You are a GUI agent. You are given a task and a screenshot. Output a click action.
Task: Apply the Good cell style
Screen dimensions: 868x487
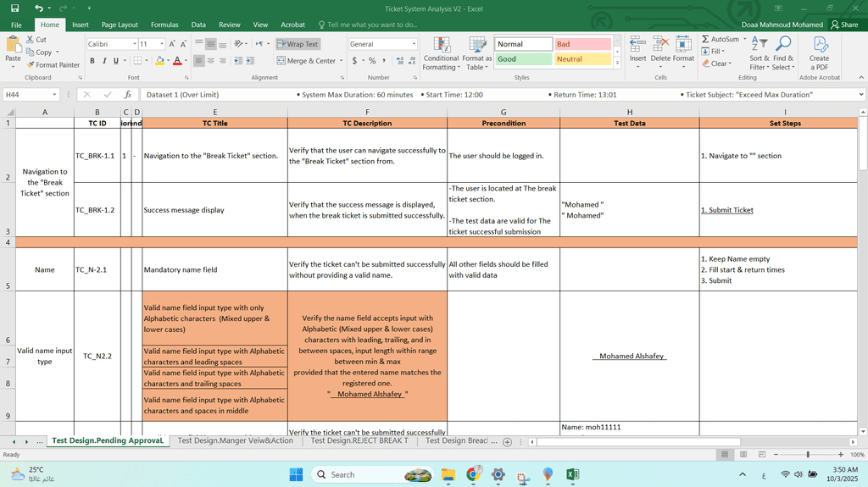(x=523, y=58)
